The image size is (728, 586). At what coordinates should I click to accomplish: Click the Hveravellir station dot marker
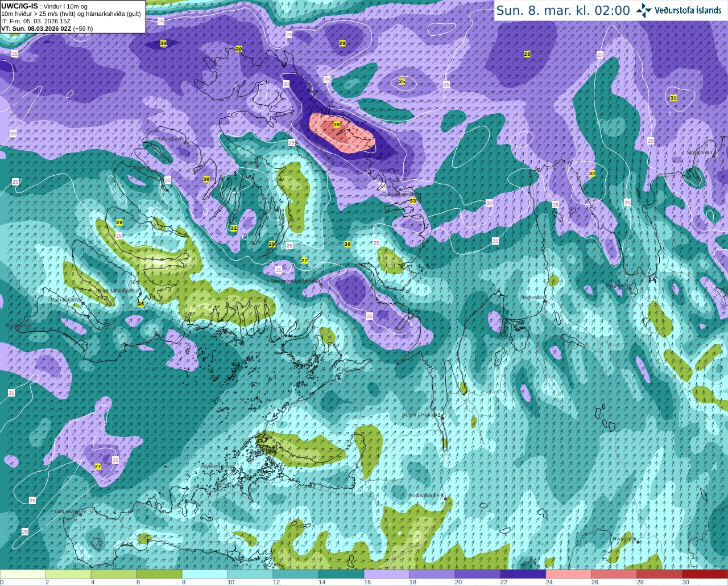click(637, 542)
